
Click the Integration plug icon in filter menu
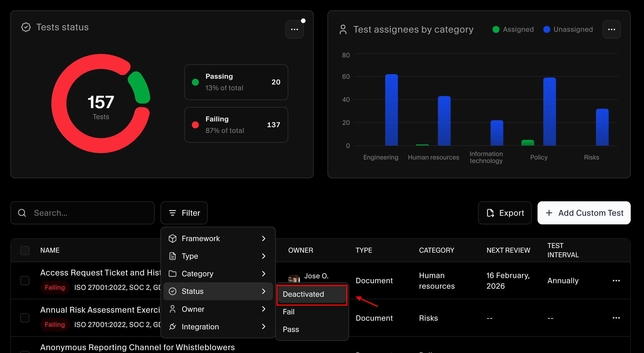pos(173,326)
